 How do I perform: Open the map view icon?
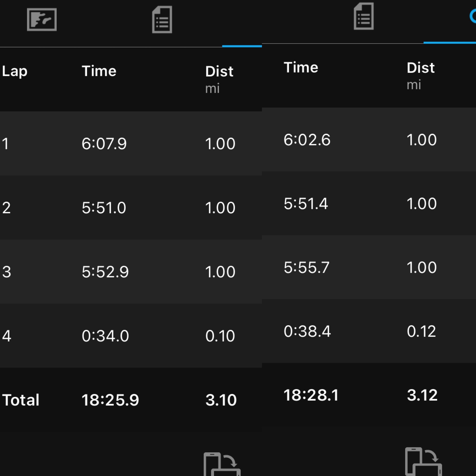[42, 20]
